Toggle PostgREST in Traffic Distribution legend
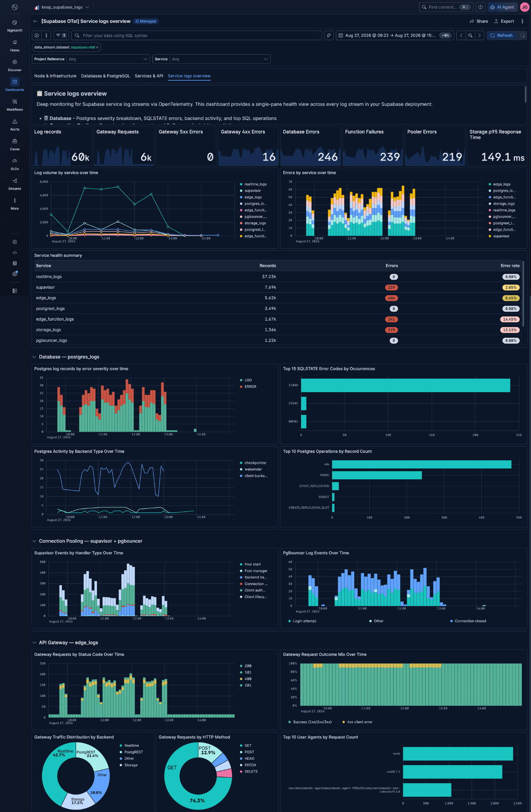This screenshot has height=812, width=531. click(x=133, y=752)
